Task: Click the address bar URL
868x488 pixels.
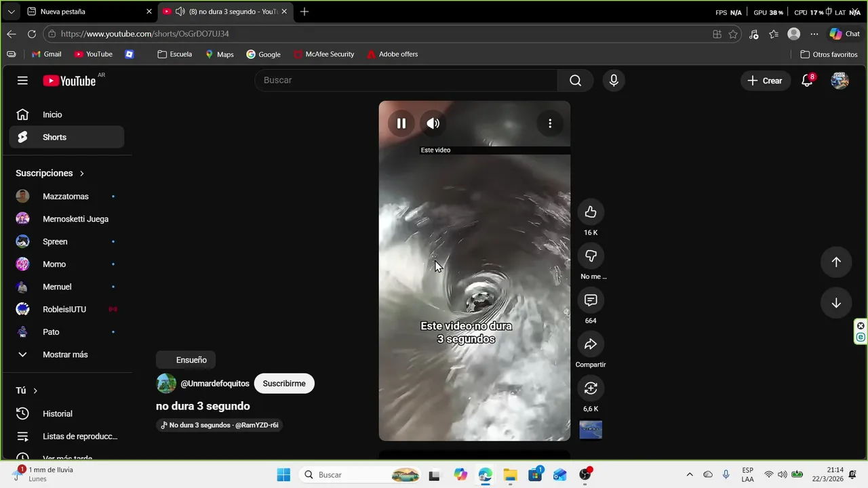Action: pyautogui.click(x=144, y=34)
